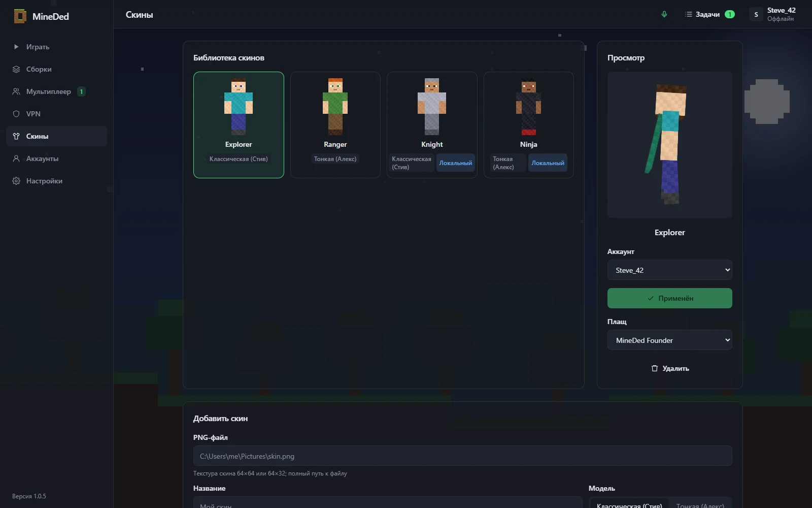Click the Steve_42 avatar icon
Screen dimensions: 812x508
click(756, 14)
